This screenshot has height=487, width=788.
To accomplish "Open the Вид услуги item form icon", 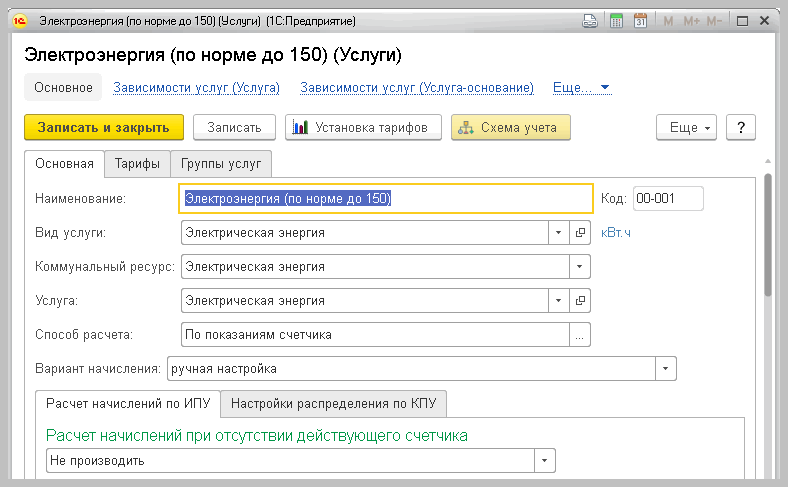I will 580,233.
